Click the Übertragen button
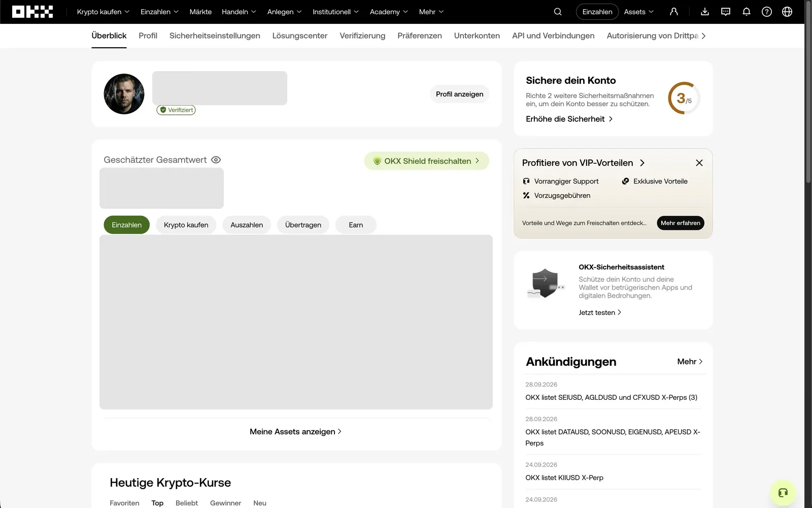The height and width of the screenshot is (508, 812). pyautogui.click(x=303, y=225)
